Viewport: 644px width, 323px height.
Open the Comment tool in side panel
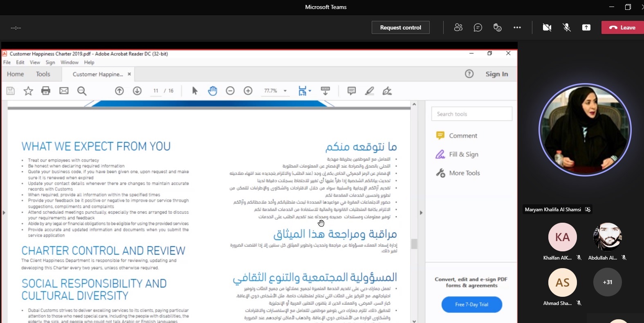click(457, 136)
